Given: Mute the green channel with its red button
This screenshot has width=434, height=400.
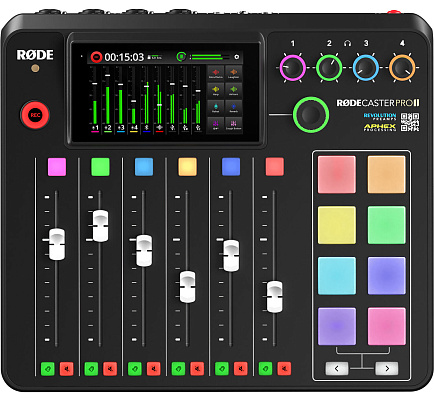Looking at the screenshot, I should [110, 369].
